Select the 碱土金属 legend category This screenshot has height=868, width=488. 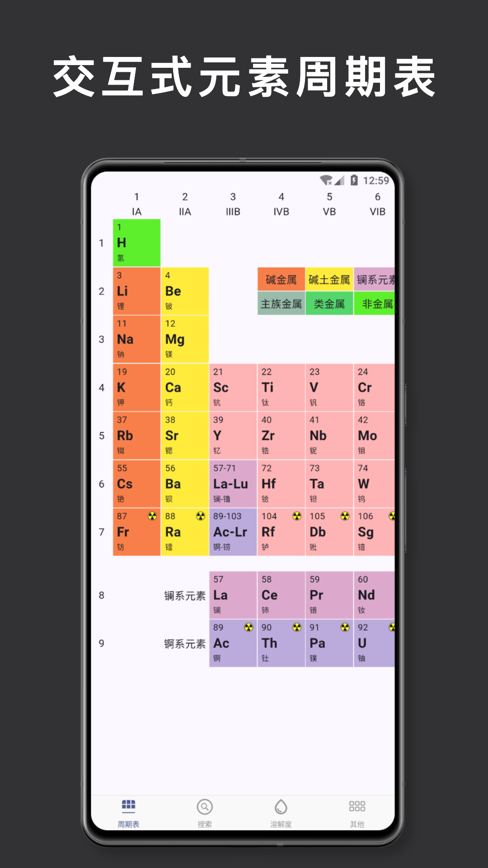coord(329,279)
